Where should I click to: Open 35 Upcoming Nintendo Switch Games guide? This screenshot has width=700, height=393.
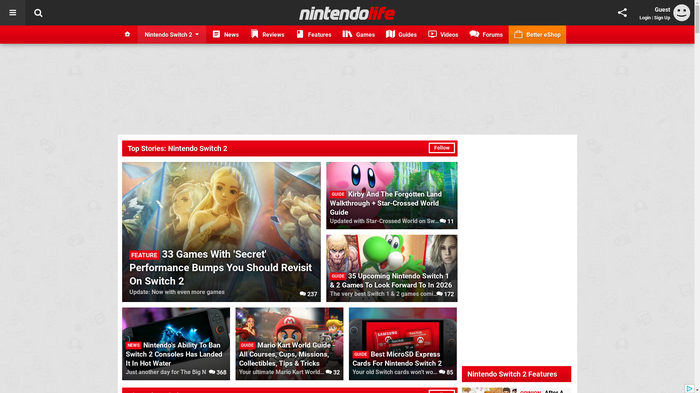click(391, 280)
